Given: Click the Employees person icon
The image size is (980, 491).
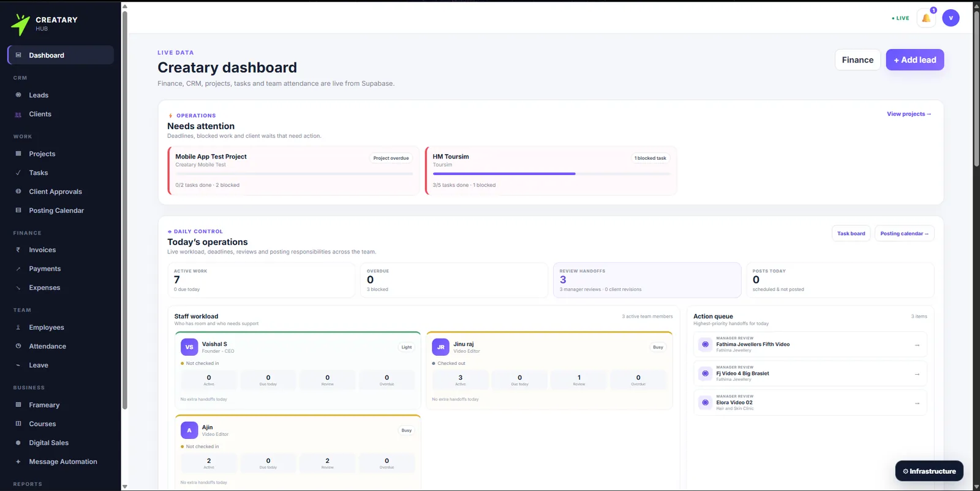Looking at the screenshot, I should (x=18, y=328).
